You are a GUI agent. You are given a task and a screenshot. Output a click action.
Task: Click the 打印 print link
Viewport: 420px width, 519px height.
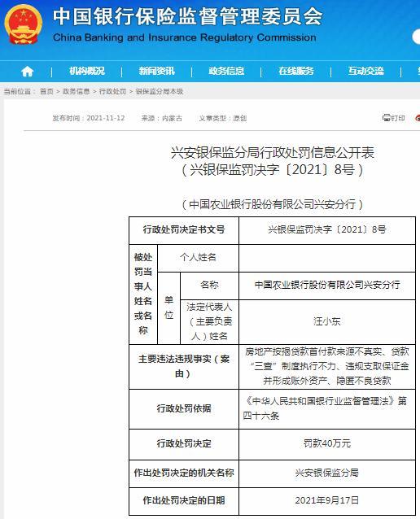click(397, 118)
